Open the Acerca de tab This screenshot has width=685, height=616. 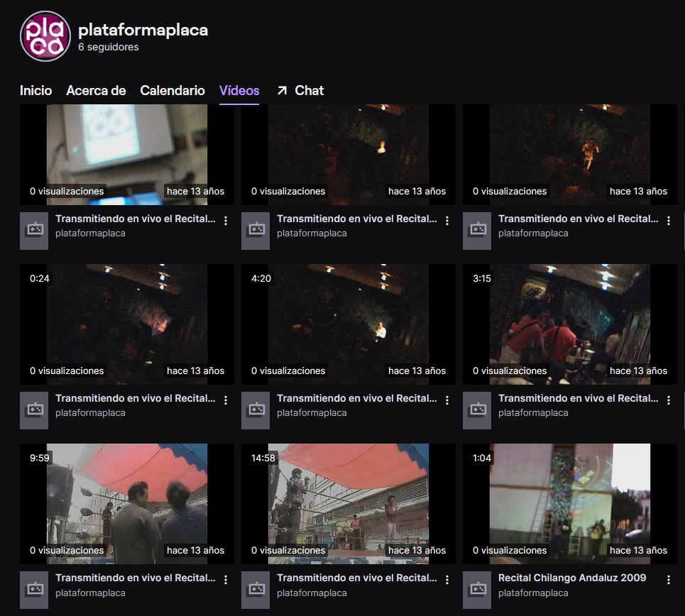pos(96,91)
